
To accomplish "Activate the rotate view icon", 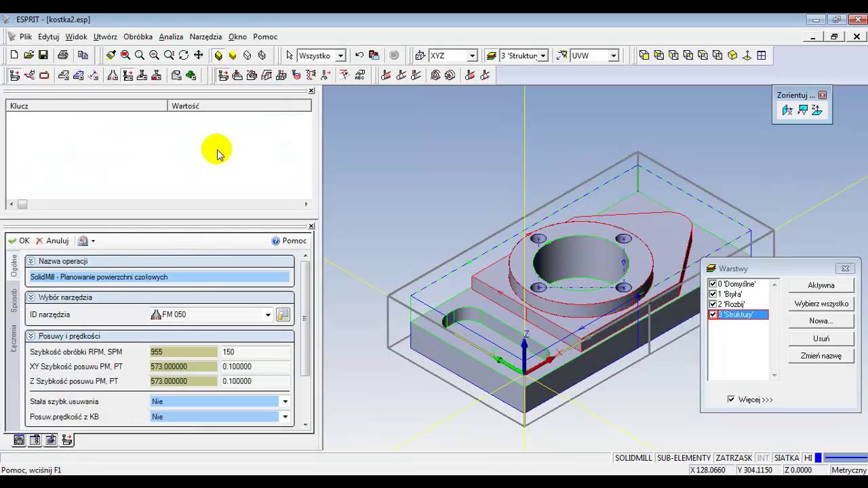I will 184,55.
